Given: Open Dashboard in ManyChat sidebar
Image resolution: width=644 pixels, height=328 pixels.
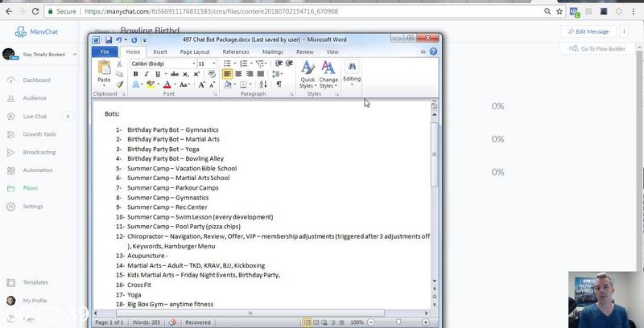Looking at the screenshot, I should (36, 80).
